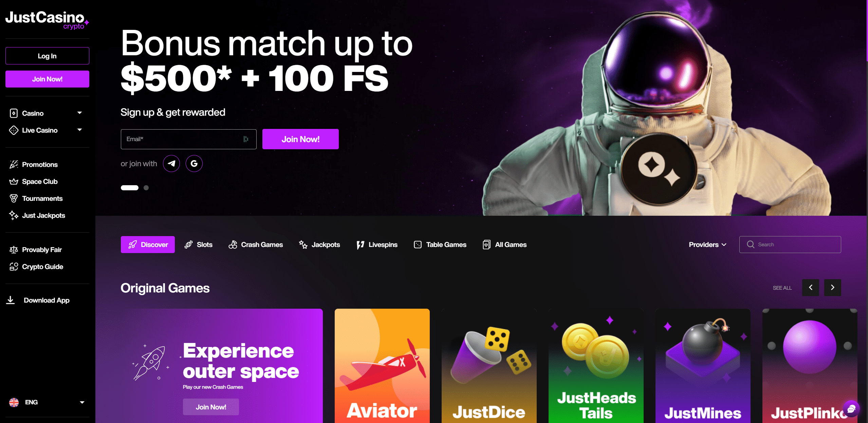Click the Log In button
This screenshot has height=423, width=868.
pos(47,56)
